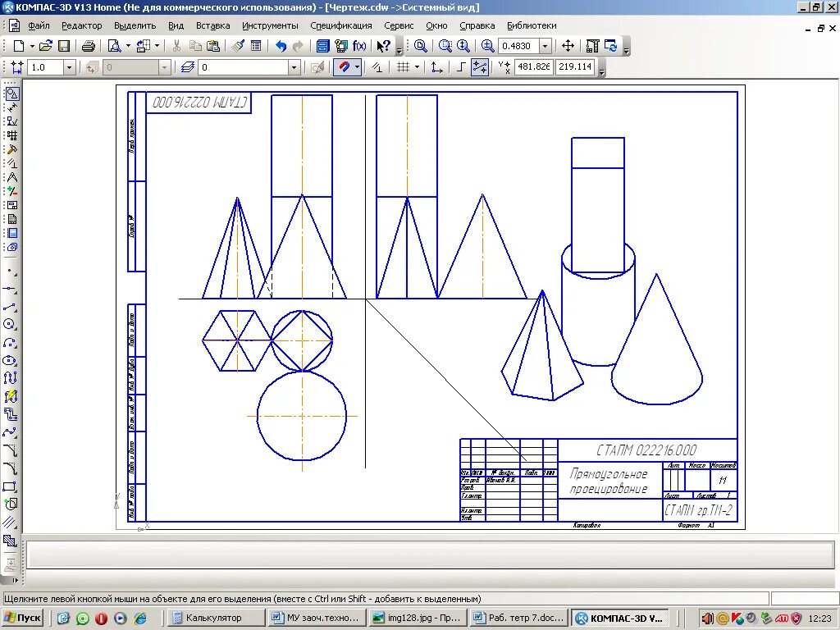
Task: Paste from clipboard icon in the toolbar
Action: 212,46
